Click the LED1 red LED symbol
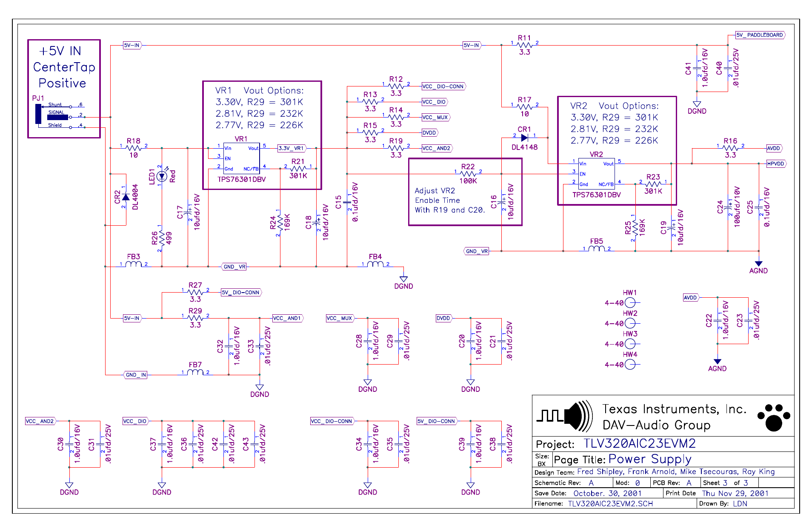Image resolution: width=812 pixels, height=526 pixels. pyautogui.click(x=162, y=176)
